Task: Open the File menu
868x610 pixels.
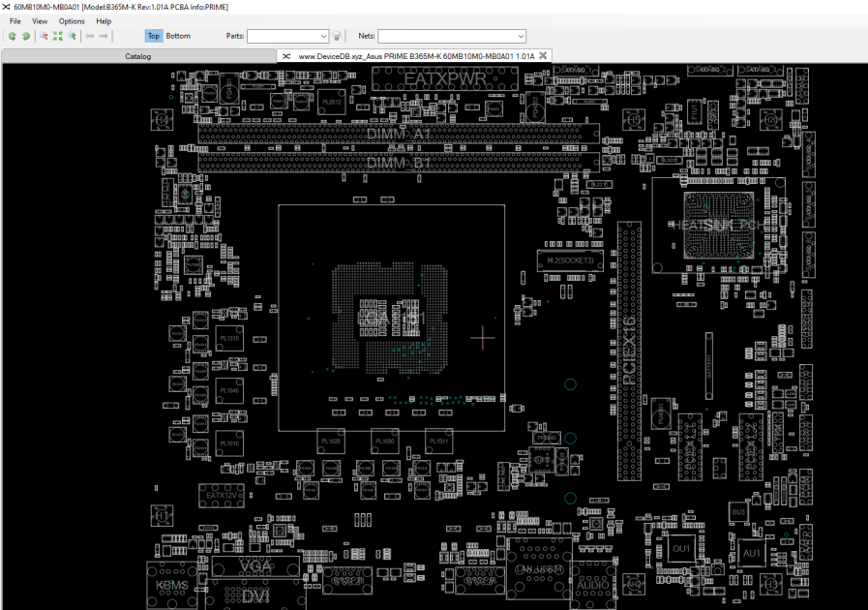Action: [x=15, y=21]
